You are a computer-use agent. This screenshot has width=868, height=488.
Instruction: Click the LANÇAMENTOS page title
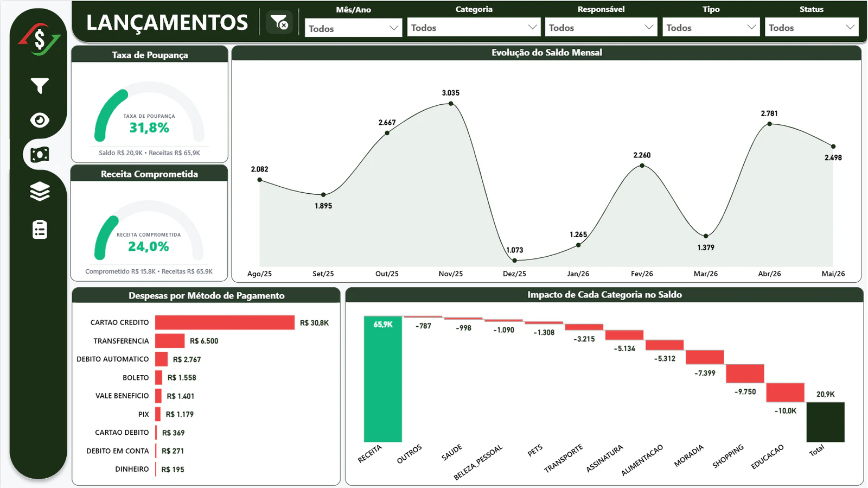coord(167,22)
